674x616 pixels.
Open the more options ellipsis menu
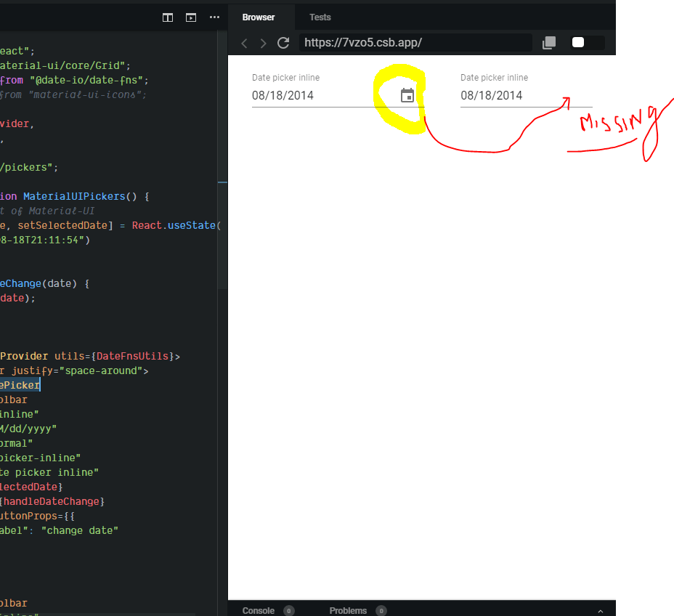(x=214, y=17)
